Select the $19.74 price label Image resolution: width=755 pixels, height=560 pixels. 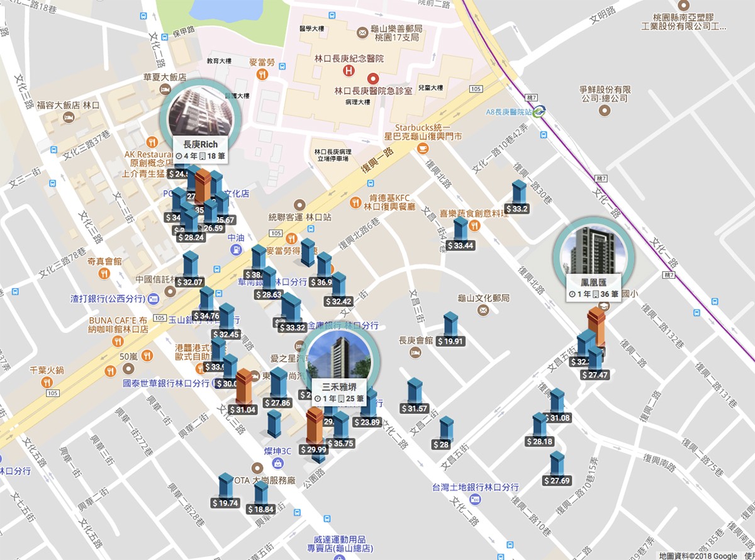225,503
